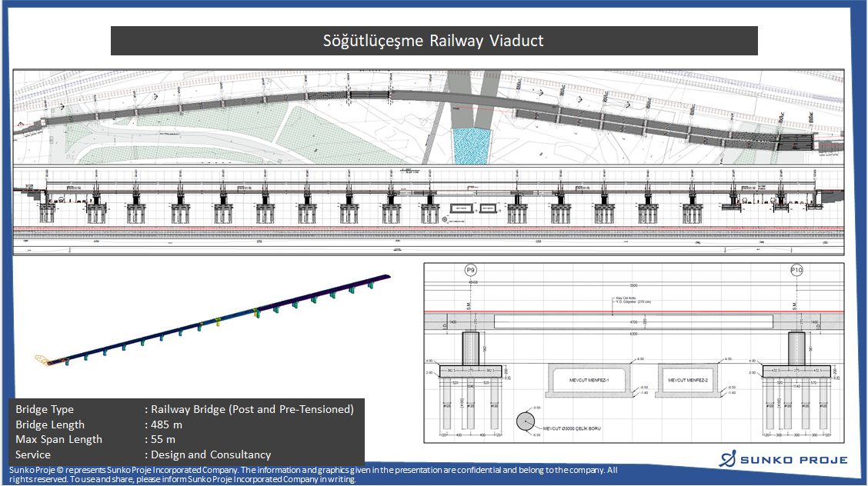
Task: Click the 485 m bridge length value
Action: point(166,424)
